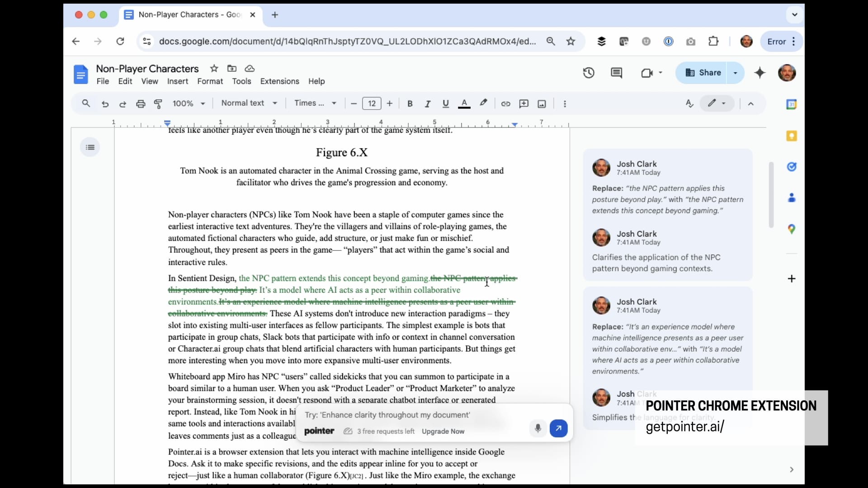Click the print toolbar icon
This screenshot has height=488, width=868.
point(141,104)
